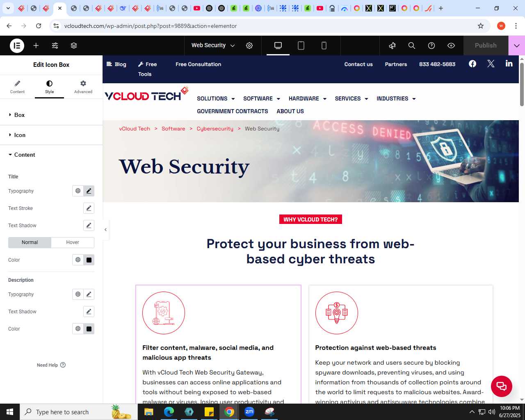This screenshot has width=525, height=420.
Task: Open Description Color swatch picker
Action: 89,329
